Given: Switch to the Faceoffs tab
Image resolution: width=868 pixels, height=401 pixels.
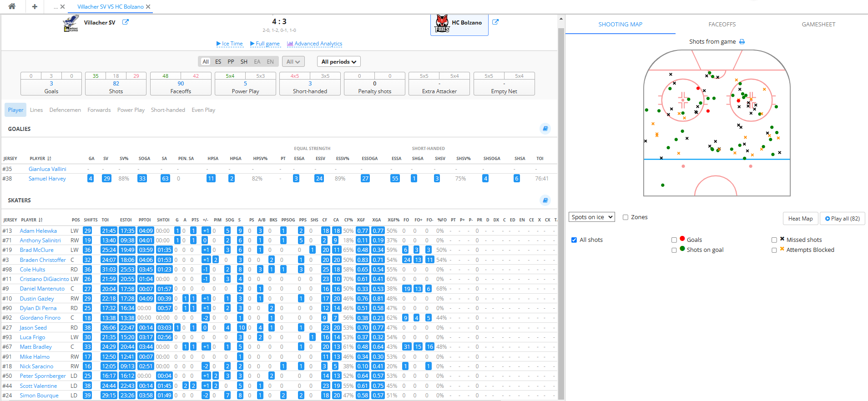Looking at the screenshot, I should (722, 25).
